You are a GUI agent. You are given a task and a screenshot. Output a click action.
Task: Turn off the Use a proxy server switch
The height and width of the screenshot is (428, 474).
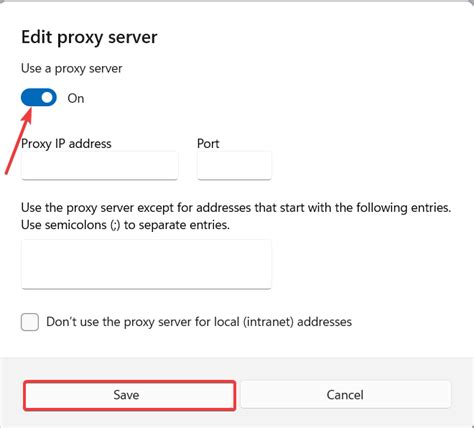[x=39, y=97]
